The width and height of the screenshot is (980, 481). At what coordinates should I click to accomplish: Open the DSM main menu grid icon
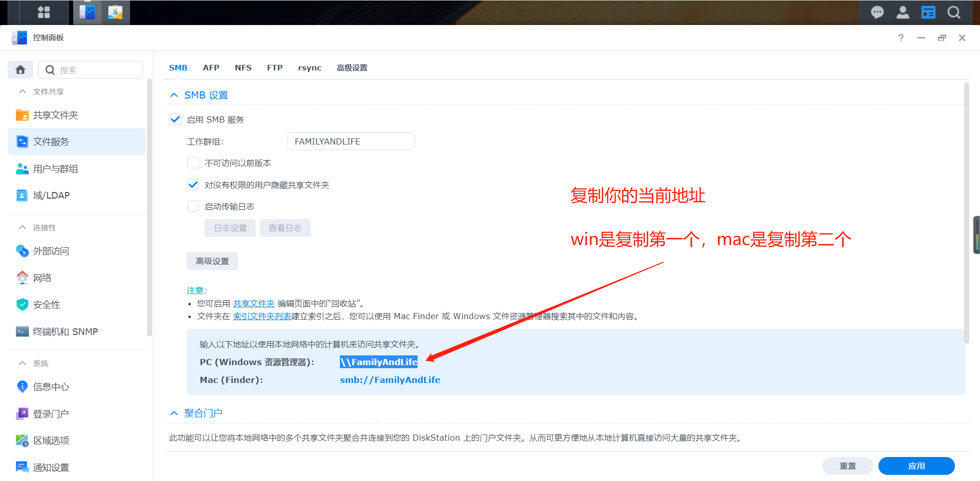coord(44,12)
